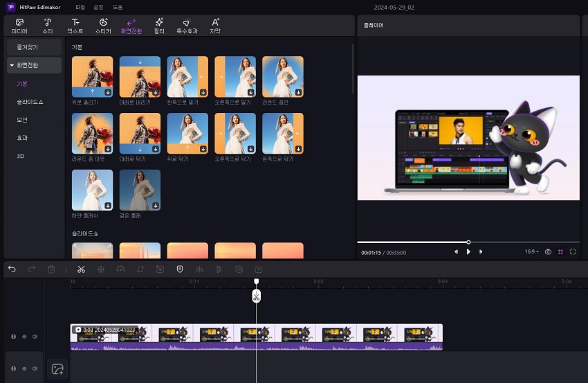The height and width of the screenshot is (383, 588).
Task: Collapse the 화면전환 sidebar group
Action: coord(12,65)
